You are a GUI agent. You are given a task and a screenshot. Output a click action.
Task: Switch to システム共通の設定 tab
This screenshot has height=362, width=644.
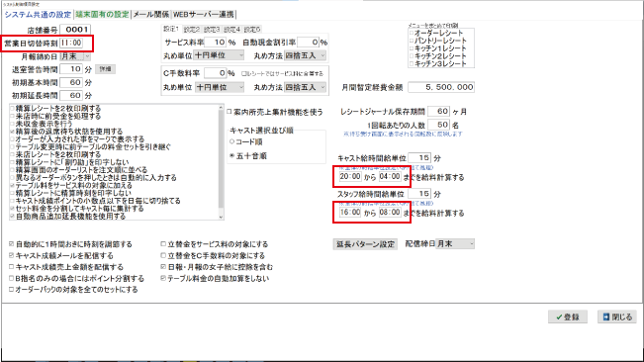(38, 15)
